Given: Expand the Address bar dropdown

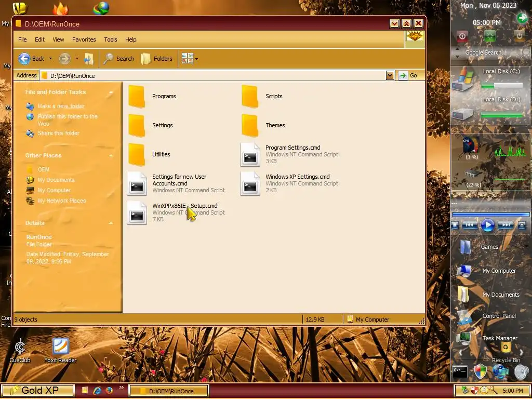Looking at the screenshot, I should (390, 75).
